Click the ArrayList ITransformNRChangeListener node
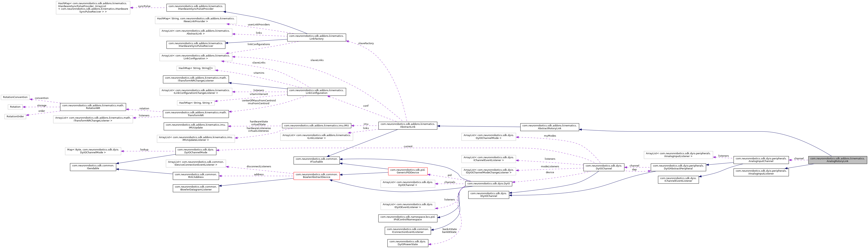The width and height of the screenshot is (868, 248). click(x=93, y=119)
